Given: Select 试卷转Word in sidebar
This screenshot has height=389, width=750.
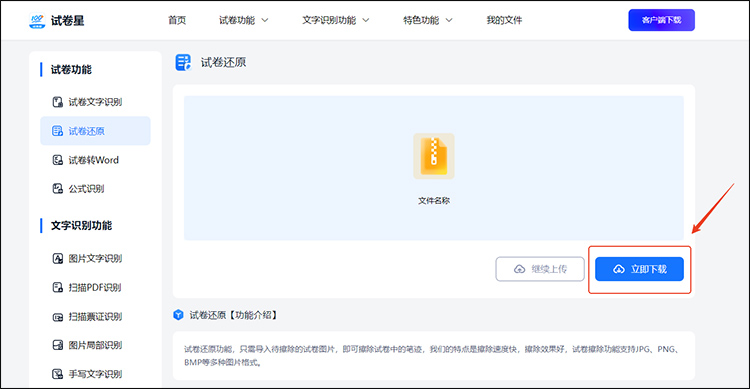Looking at the screenshot, I should pyautogui.click(x=95, y=160).
